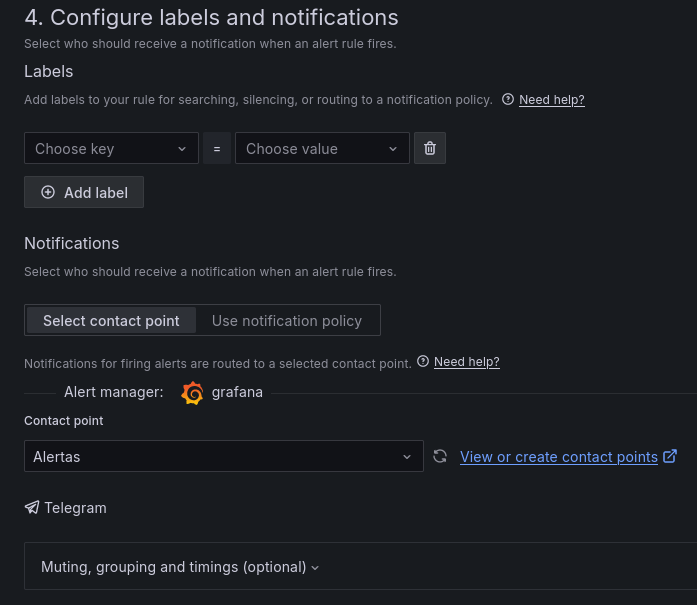Open the Choose value dropdown

322,148
